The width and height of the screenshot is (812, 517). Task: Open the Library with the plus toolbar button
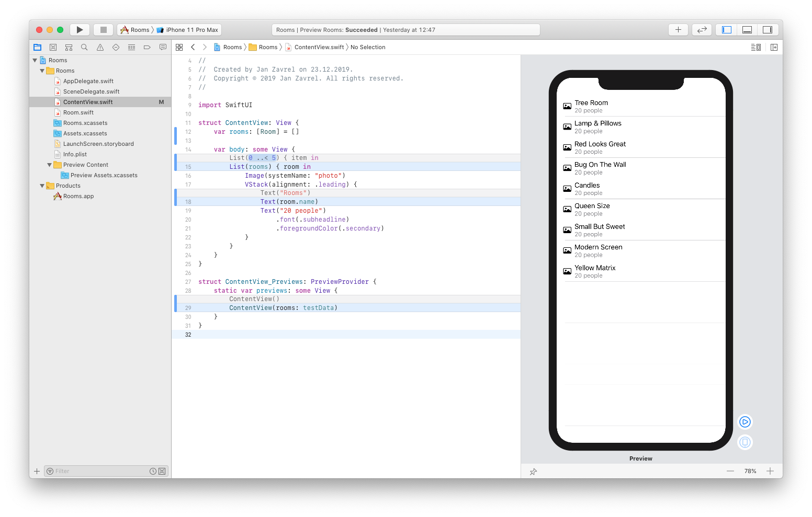pos(678,29)
